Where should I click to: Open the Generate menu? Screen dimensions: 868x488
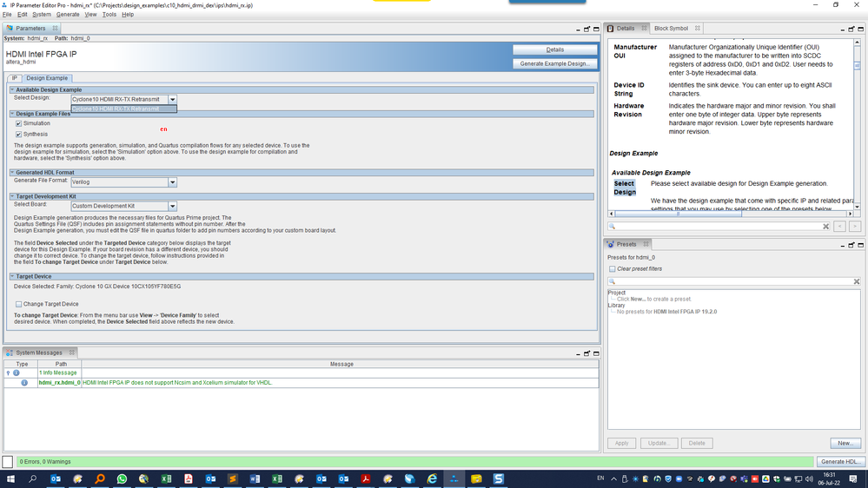tap(68, 15)
